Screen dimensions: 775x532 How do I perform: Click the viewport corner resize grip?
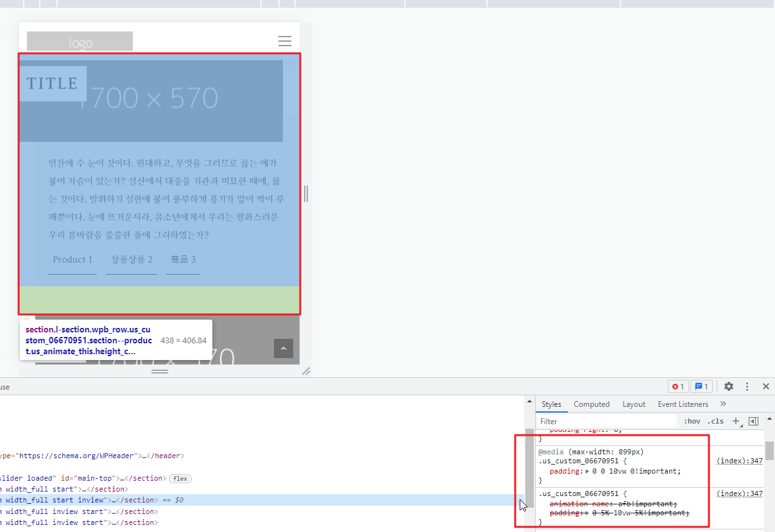click(x=306, y=371)
